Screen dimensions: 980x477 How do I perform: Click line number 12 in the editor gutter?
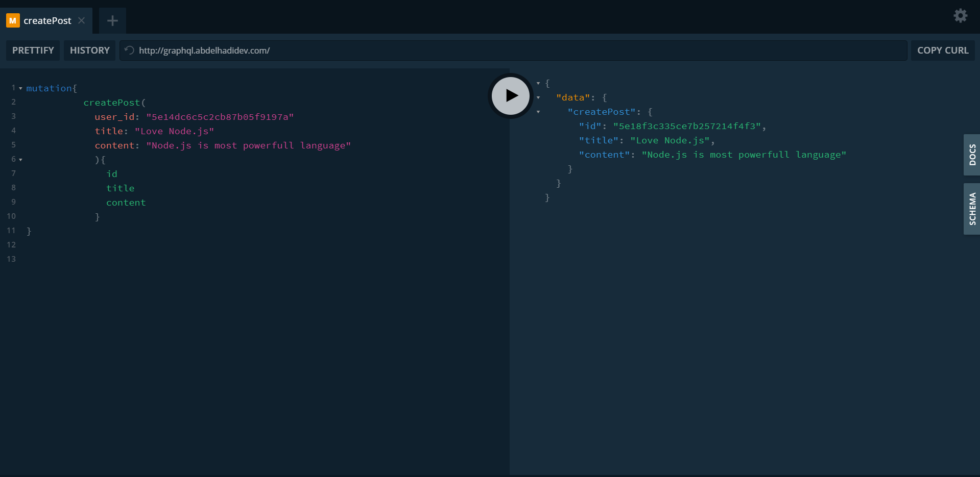(11, 245)
